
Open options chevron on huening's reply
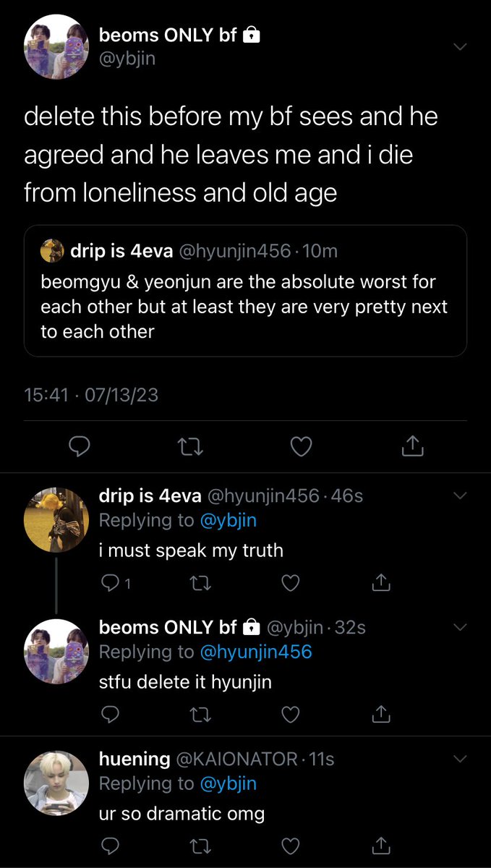pos(459,759)
